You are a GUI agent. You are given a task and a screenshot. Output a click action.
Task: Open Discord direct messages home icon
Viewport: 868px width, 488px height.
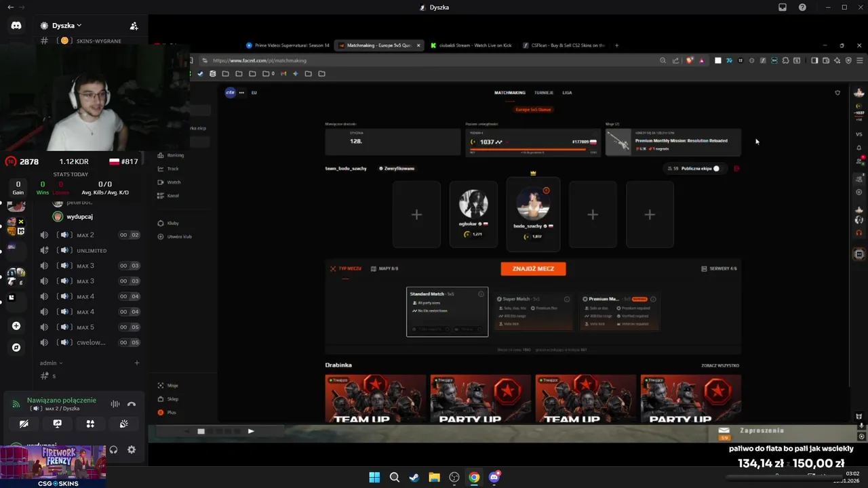click(x=16, y=26)
